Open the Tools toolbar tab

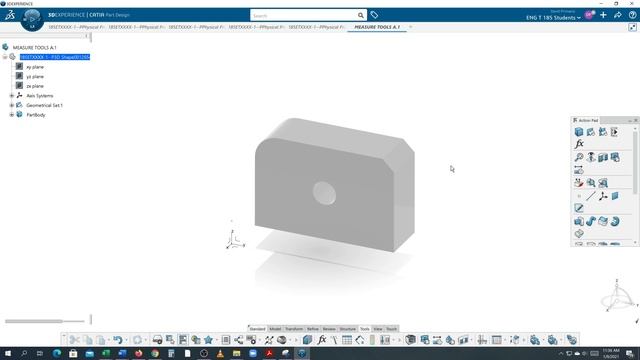point(364,329)
